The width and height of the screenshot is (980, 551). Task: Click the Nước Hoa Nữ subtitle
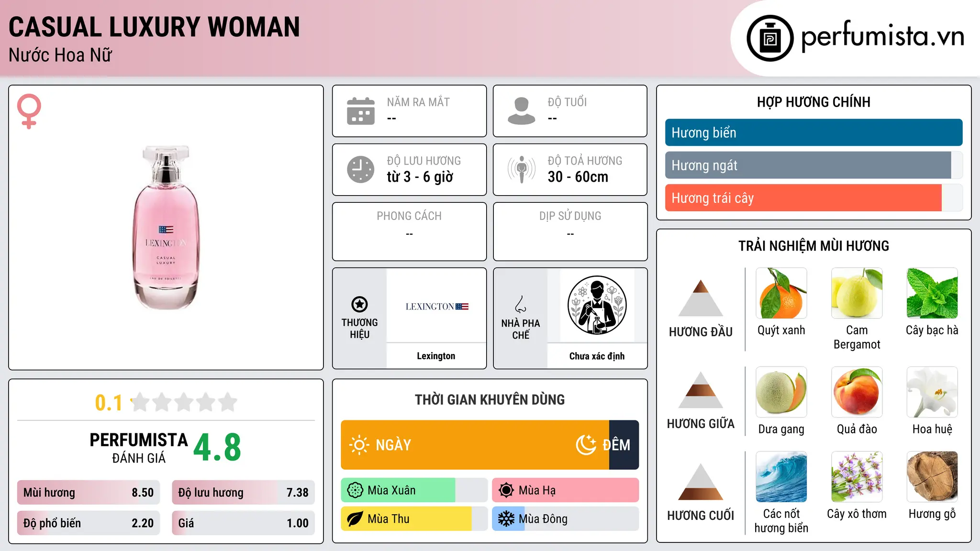[60, 55]
